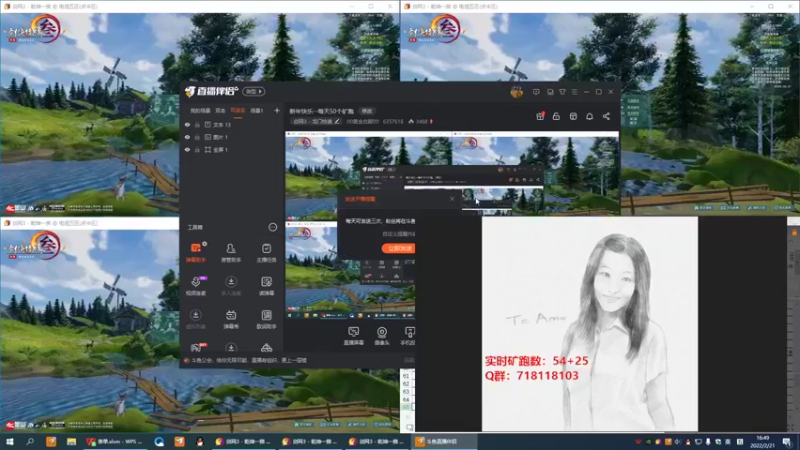Click the notification bell icon
800x450 pixels.
point(589,116)
